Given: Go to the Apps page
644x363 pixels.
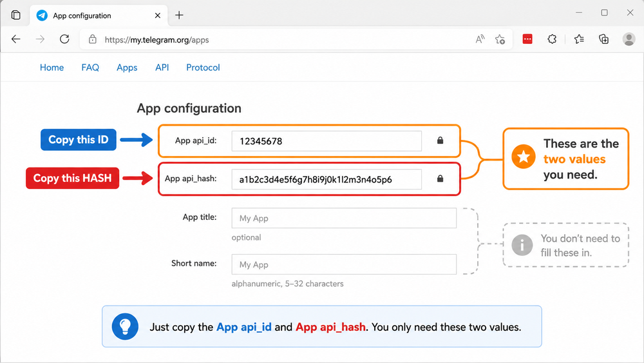Looking at the screenshot, I should (127, 68).
